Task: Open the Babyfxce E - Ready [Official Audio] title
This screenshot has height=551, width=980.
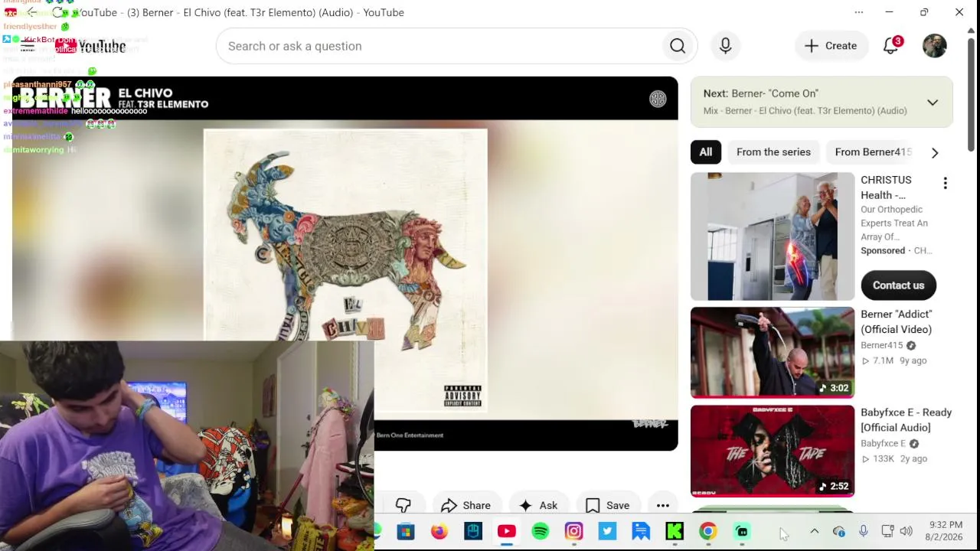Action: tap(906, 419)
